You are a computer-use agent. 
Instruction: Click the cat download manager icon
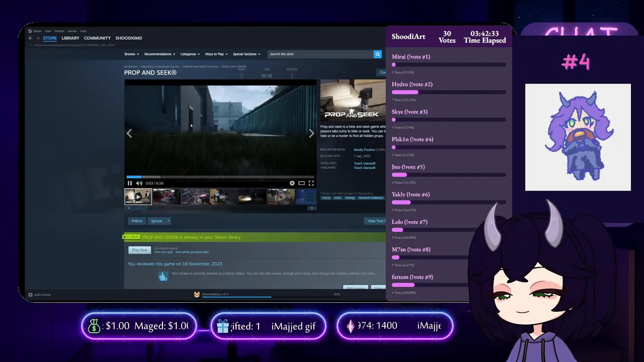click(197, 294)
